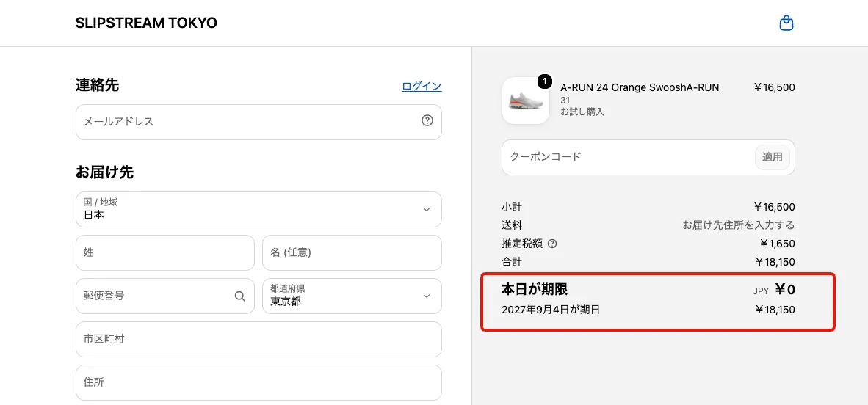The image size is (868, 405).
Task: Click the SLIPSTREAM TOKYO store title
Action: click(x=146, y=23)
